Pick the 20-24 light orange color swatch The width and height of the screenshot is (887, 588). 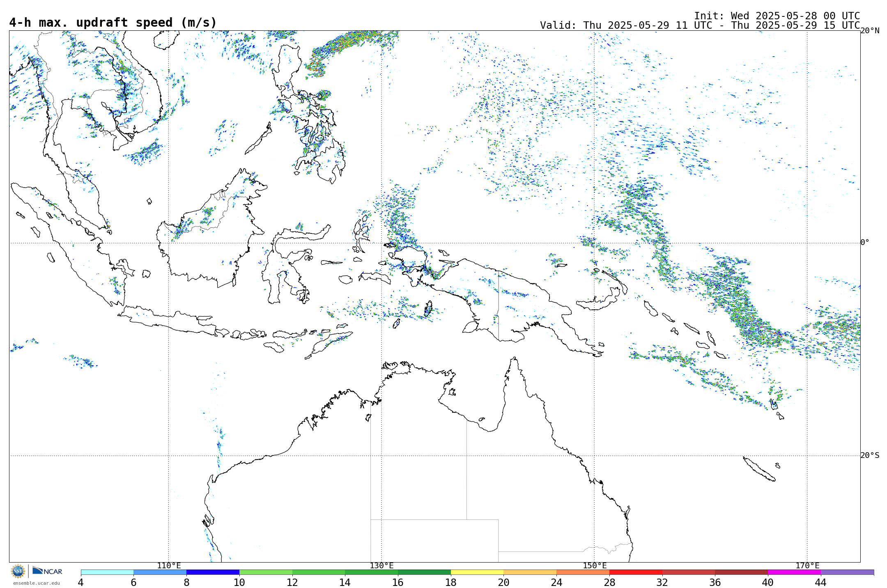[530, 572]
